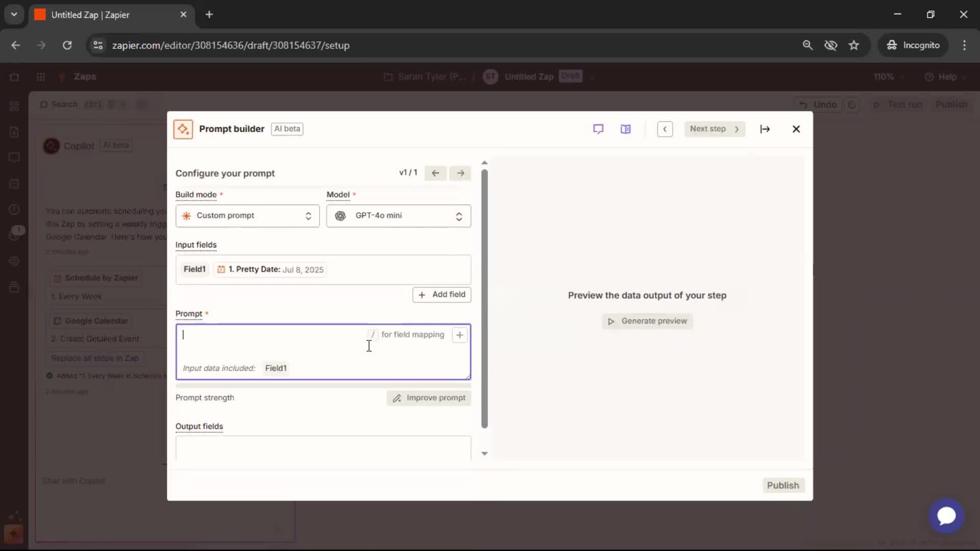Reload the page
This screenshot has width=980, height=551.
67,45
